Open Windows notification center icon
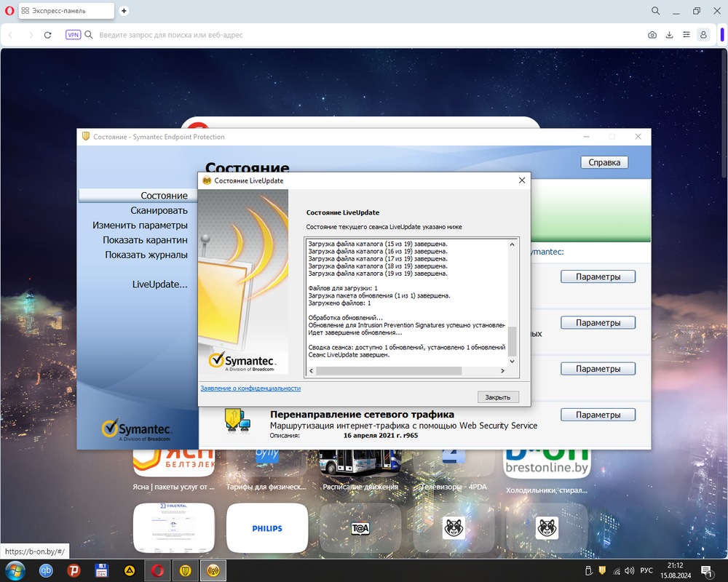This screenshot has height=582, width=728. 707,571
